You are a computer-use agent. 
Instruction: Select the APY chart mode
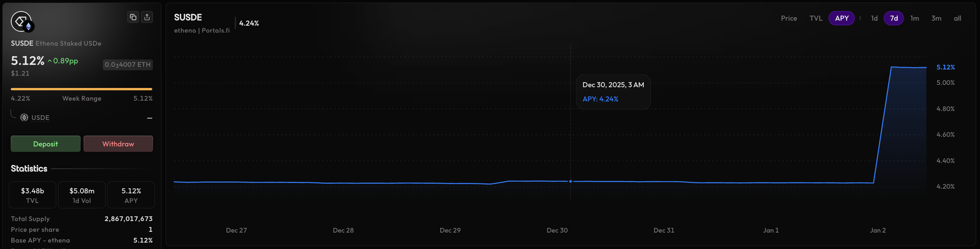tap(841, 18)
